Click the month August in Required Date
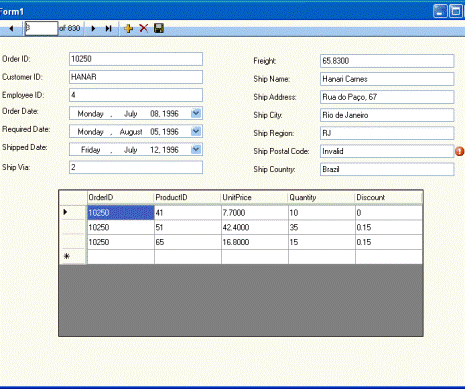This screenshot has width=465, height=389. point(131,132)
